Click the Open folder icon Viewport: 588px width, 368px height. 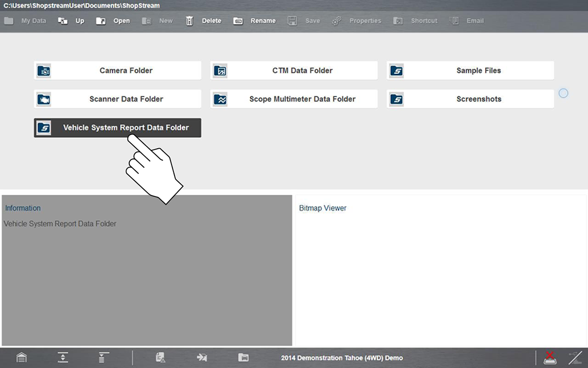point(101,21)
